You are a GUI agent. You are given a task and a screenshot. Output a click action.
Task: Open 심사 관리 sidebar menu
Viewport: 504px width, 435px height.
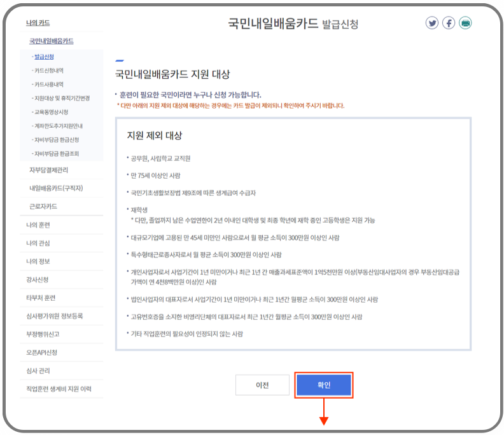point(38,371)
